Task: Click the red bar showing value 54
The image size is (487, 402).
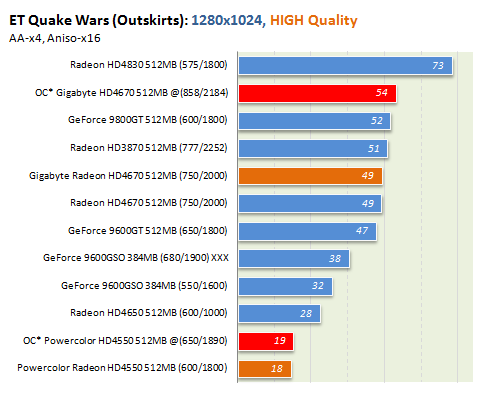Action: [317, 93]
